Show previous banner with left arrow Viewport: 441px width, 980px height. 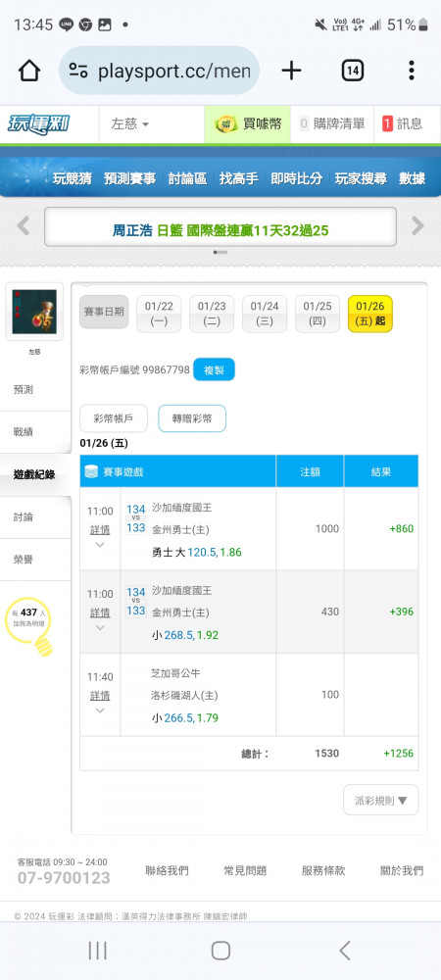[x=24, y=225]
